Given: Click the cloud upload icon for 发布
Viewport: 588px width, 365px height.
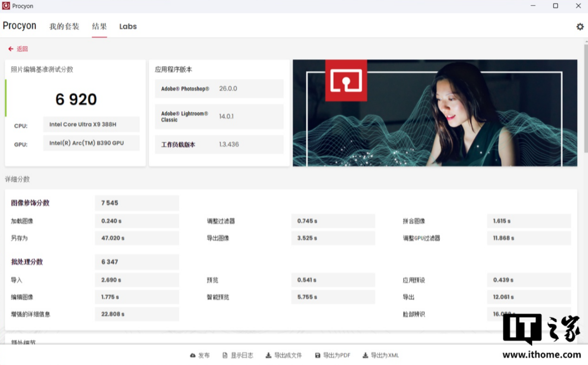Looking at the screenshot, I should tap(193, 355).
